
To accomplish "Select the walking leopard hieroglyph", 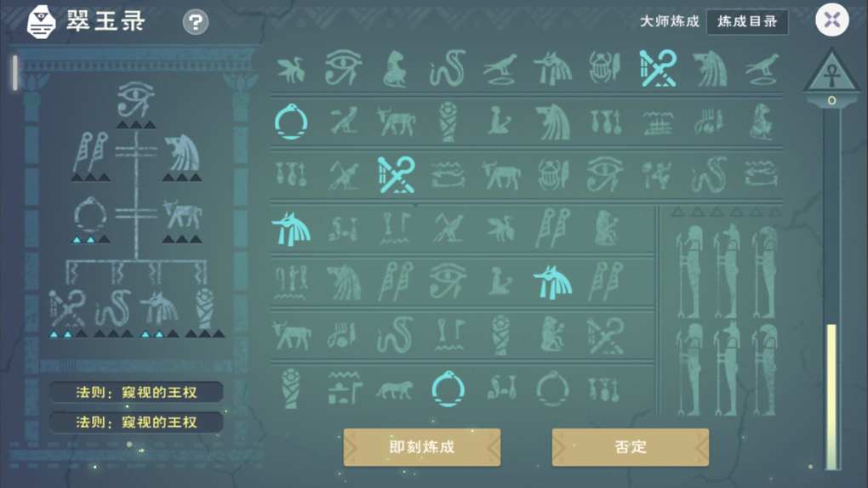I will 394,389.
